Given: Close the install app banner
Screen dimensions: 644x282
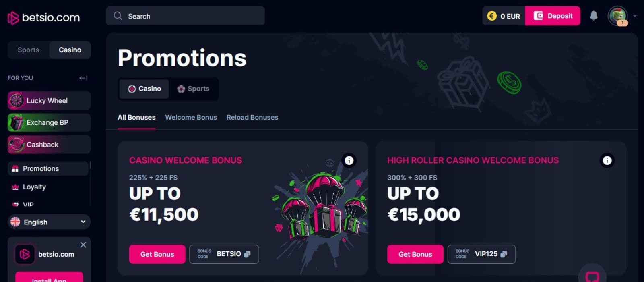Looking at the screenshot, I should tap(83, 245).
